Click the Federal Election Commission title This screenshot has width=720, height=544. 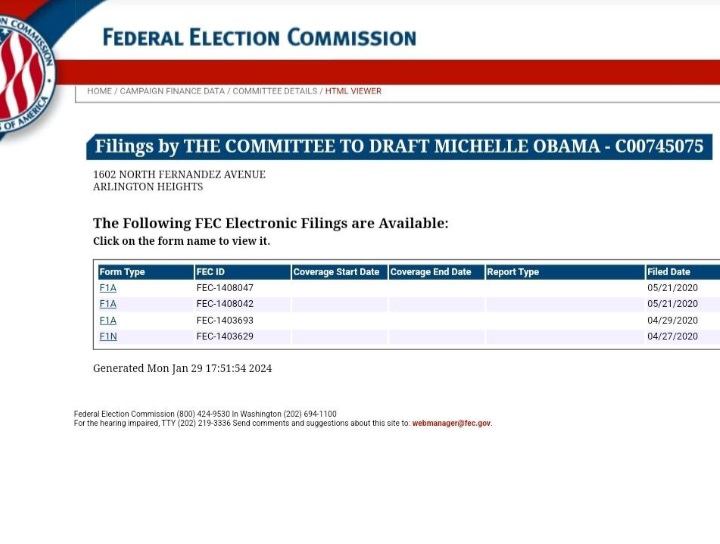[x=259, y=38]
